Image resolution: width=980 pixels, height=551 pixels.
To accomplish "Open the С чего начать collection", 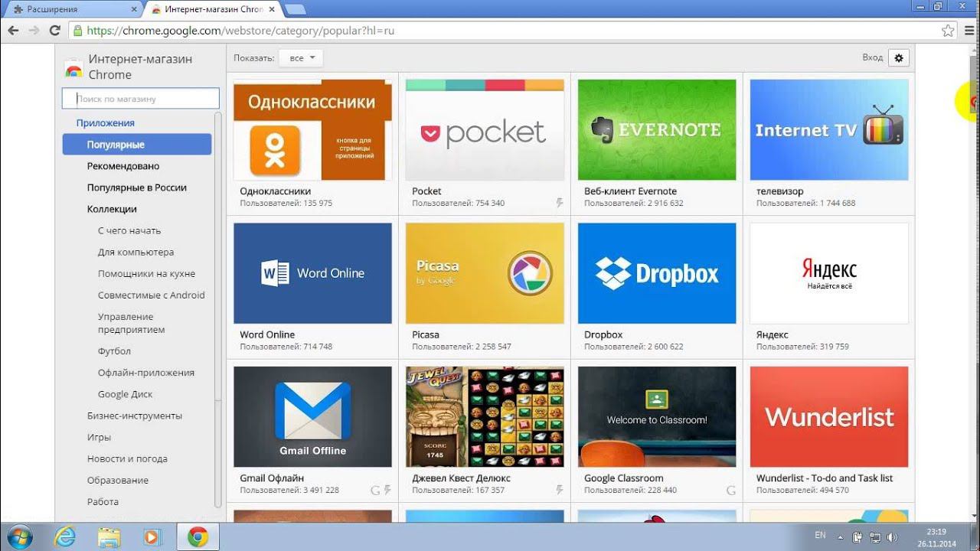I will point(129,230).
